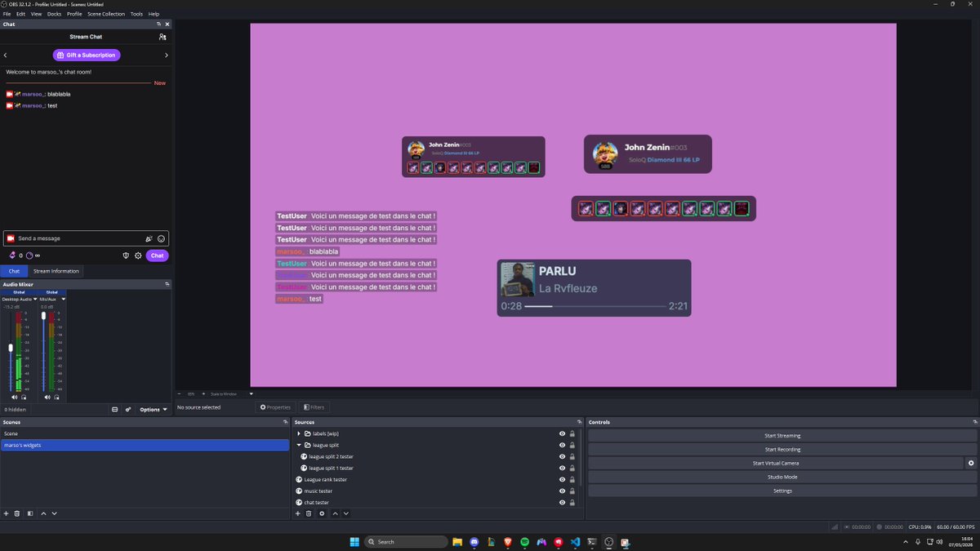This screenshot has height=551, width=980.
Task: Open Discord from the taskbar
Action: point(474,542)
